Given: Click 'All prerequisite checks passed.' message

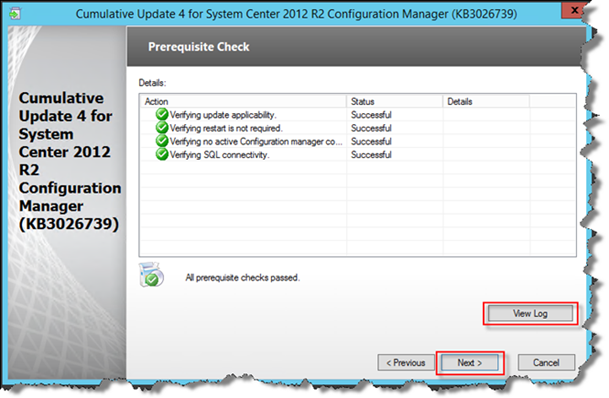Looking at the screenshot, I should pos(243,278).
